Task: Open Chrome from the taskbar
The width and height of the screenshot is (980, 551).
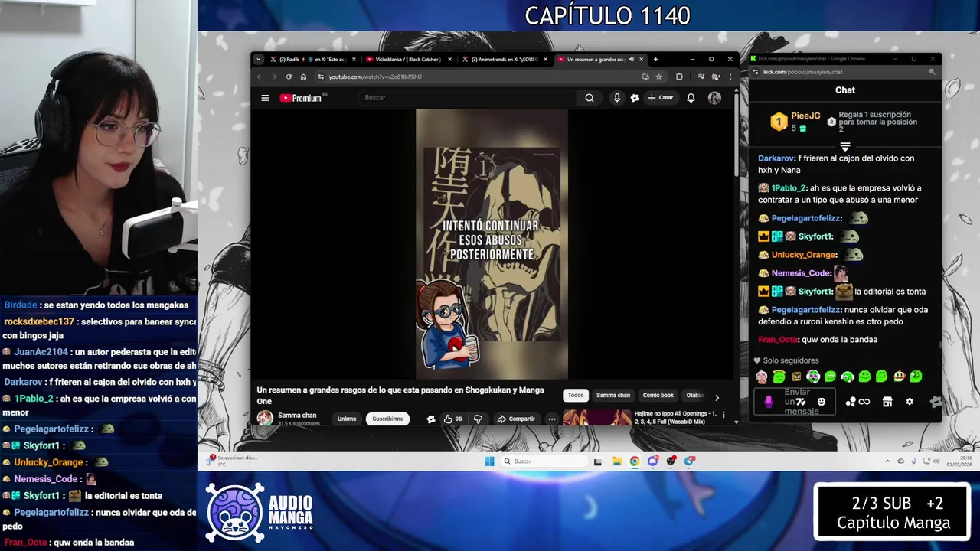Action: [635, 461]
